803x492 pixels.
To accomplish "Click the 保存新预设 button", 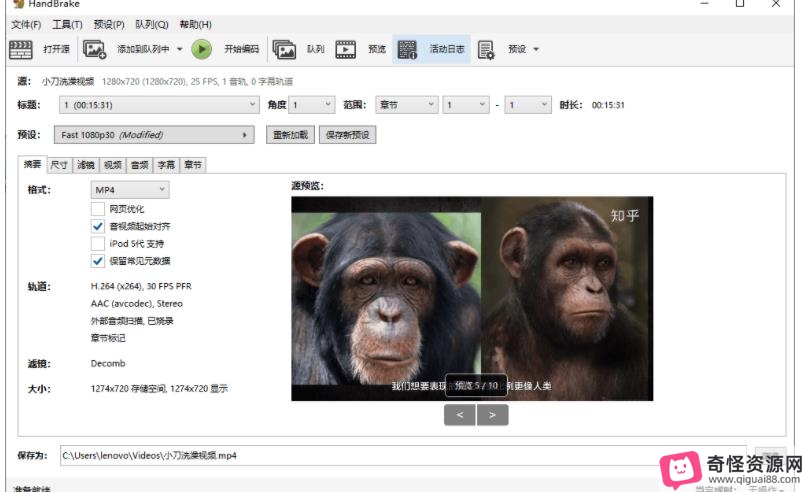I will [347, 135].
